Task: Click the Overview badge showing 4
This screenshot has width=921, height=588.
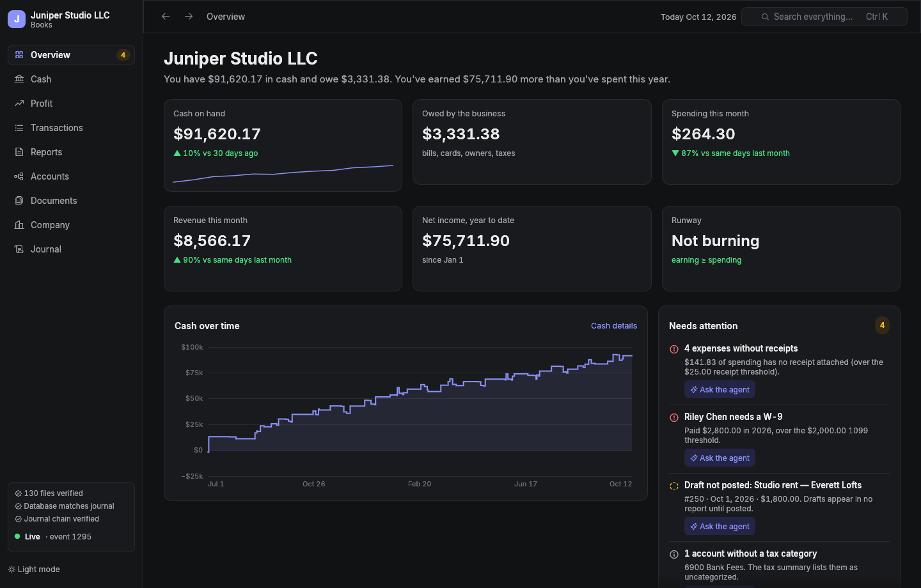Action: point(123,55)
